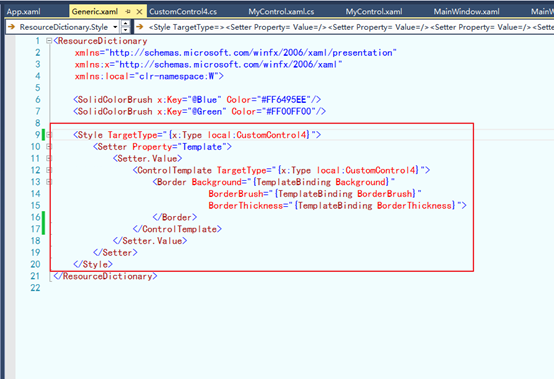Click the #FF6495EE color value
The image size is (554, 379).
[284, 100]
